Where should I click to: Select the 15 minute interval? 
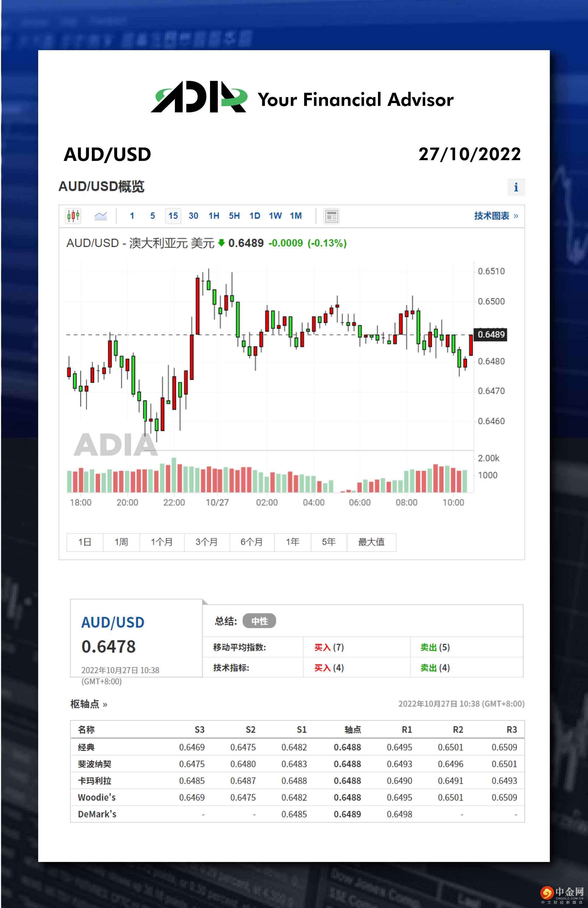pos(173,216)
